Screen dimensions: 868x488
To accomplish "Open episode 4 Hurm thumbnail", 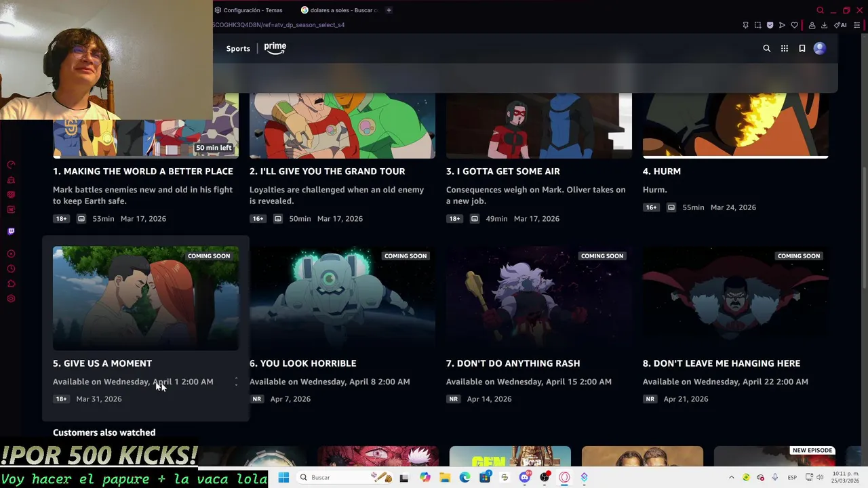I will [x=736, y=125].
